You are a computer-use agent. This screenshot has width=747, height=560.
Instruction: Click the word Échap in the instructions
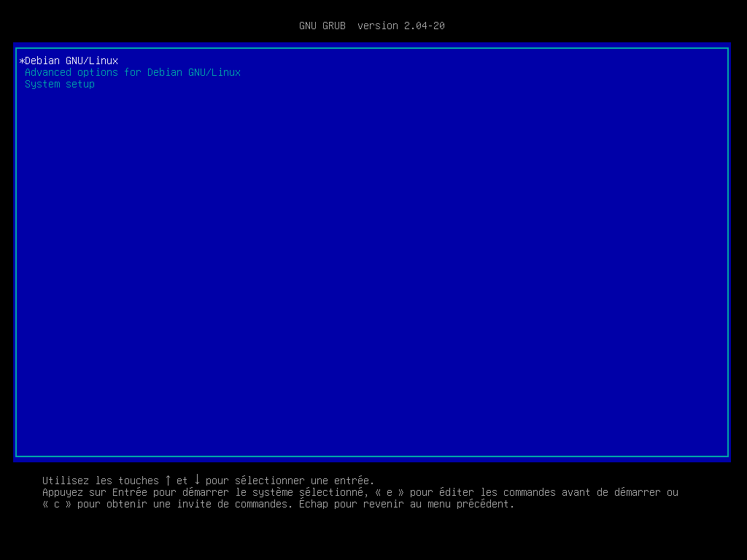(314, 504)
